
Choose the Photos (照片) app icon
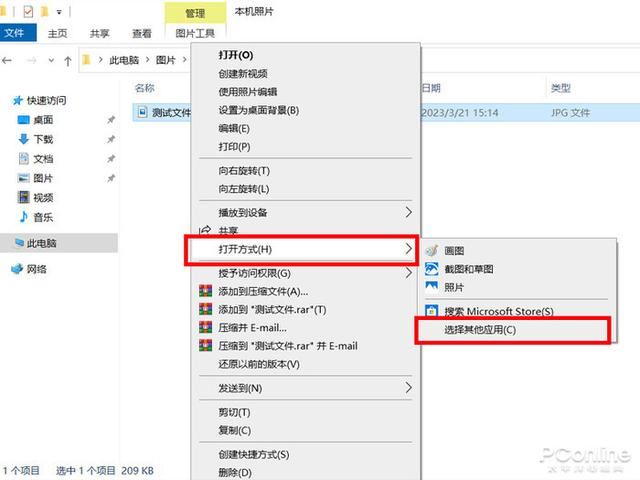point(432,288)
